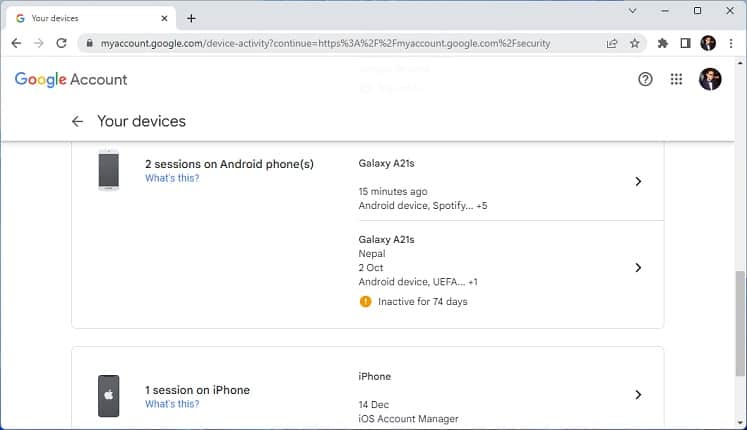
Task: Bookmark this page with the star icon
Action: pyautogui.click(x=635, y=43)
